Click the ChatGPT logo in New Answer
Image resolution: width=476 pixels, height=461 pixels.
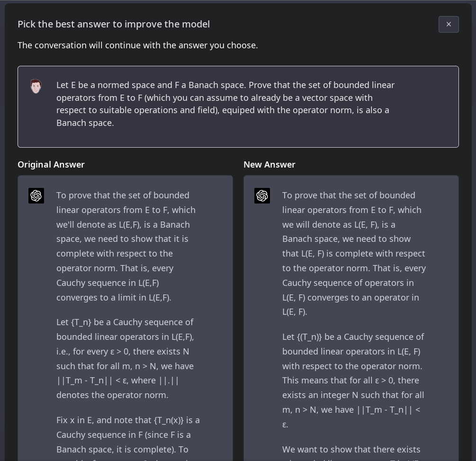262,196
